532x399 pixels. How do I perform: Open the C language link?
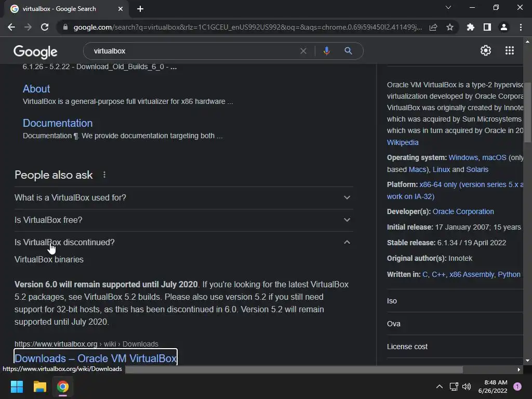[425, 274]
